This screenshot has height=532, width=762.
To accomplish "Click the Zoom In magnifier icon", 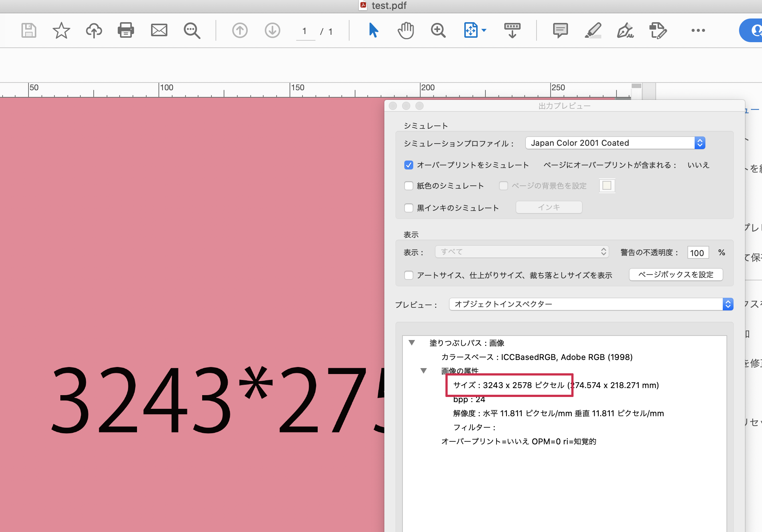I will [x=438, y=30].
